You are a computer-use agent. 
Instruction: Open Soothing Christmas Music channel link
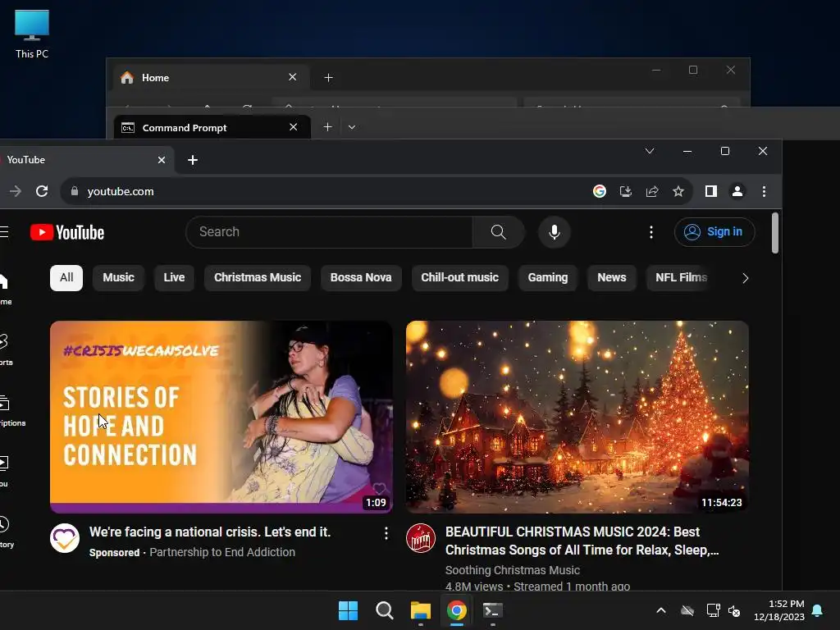point(513,570)
